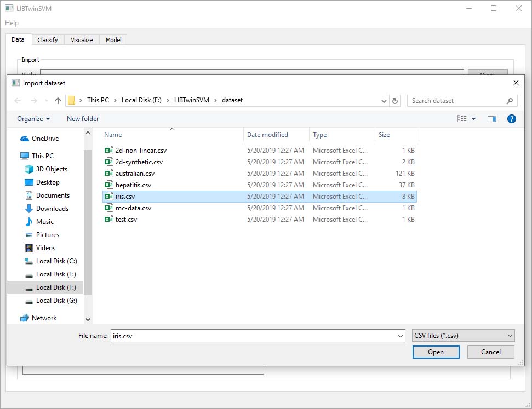Click the Videos film icon
The width and height of the screenshot is (532, 409).
[29, 248]
